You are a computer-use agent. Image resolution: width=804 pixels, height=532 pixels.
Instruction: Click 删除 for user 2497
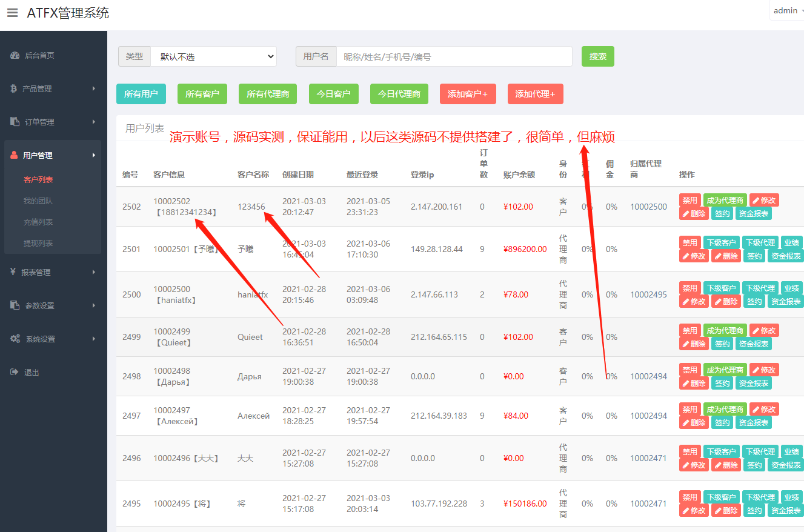tap(694, 422)
